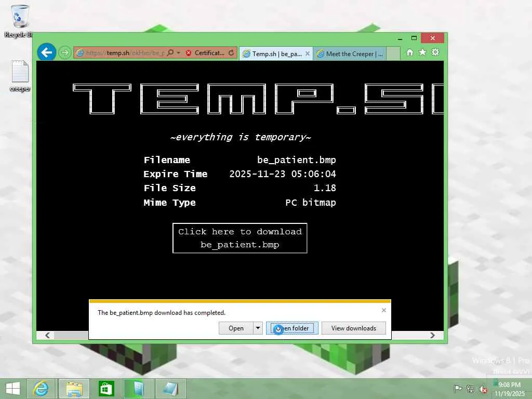Image resolution: width=532 pixels, height=399 pixels.
Task: Click the file size value 1.18
Action: (x=325, y=188)
